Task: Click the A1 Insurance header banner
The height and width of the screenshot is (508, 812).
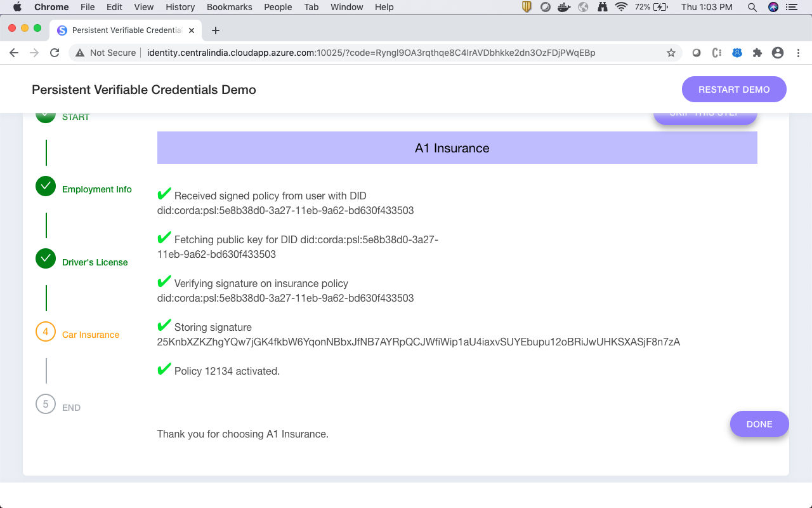Action: click(457, 148)
